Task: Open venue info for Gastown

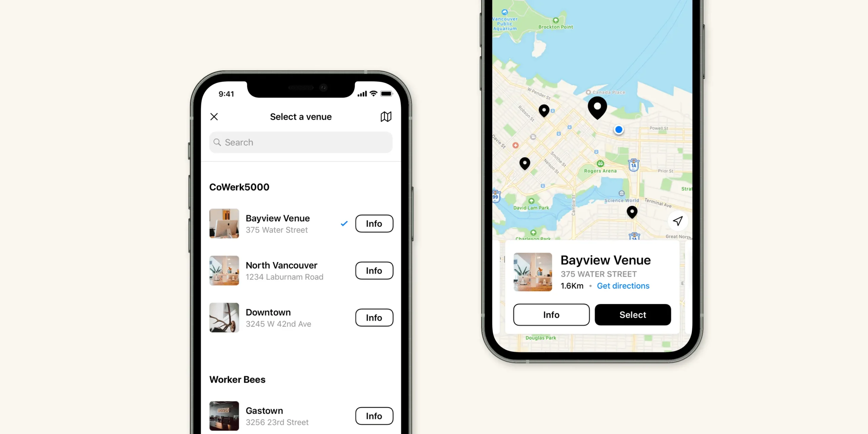Action: (374, 416)
